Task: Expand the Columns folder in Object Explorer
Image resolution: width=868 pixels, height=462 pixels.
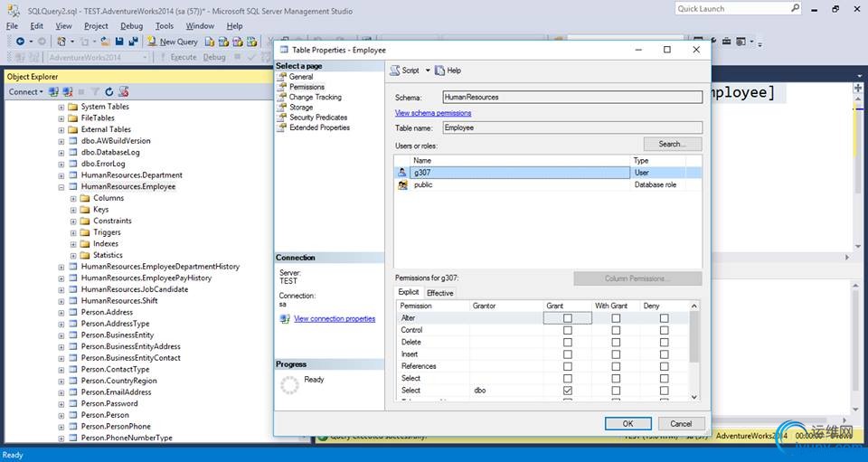Action: tap(74, 198)
